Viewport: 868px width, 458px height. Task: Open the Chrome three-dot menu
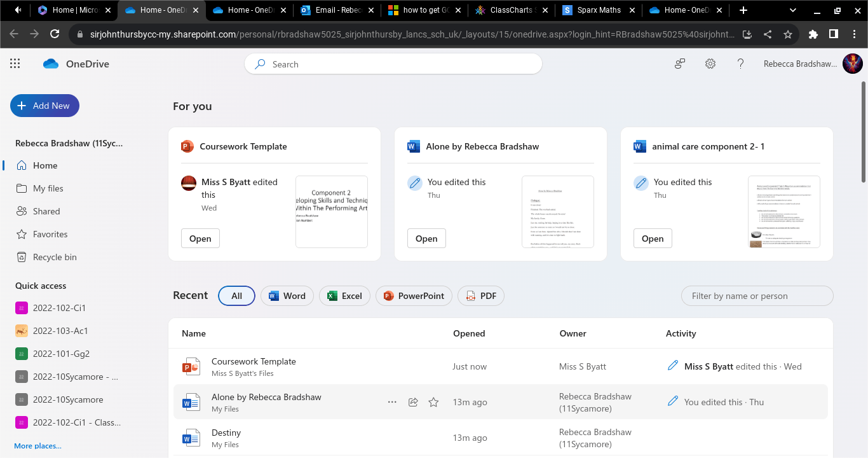coord(854,34)
